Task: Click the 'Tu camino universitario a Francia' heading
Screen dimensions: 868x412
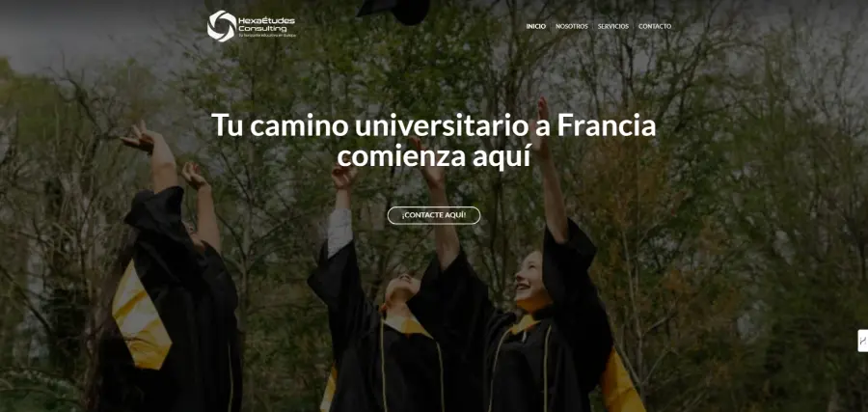Action: coord(433,125)
